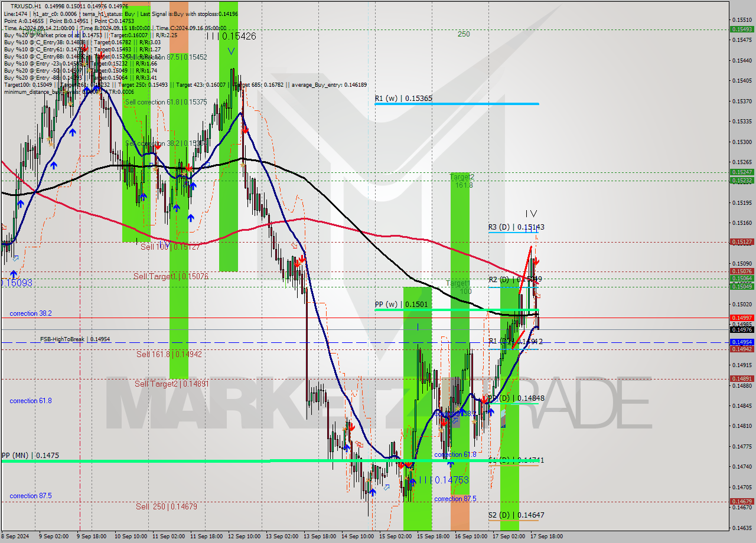Click the '8 Sep 2024' time axis label
Screen dimensions: 756x543
pyautogui.click(x=15, y=537)
